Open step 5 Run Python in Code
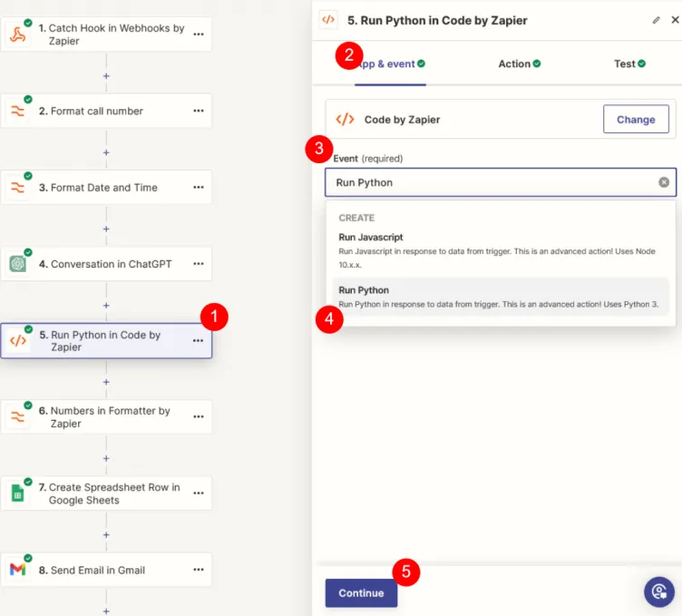 click(106, 340)
